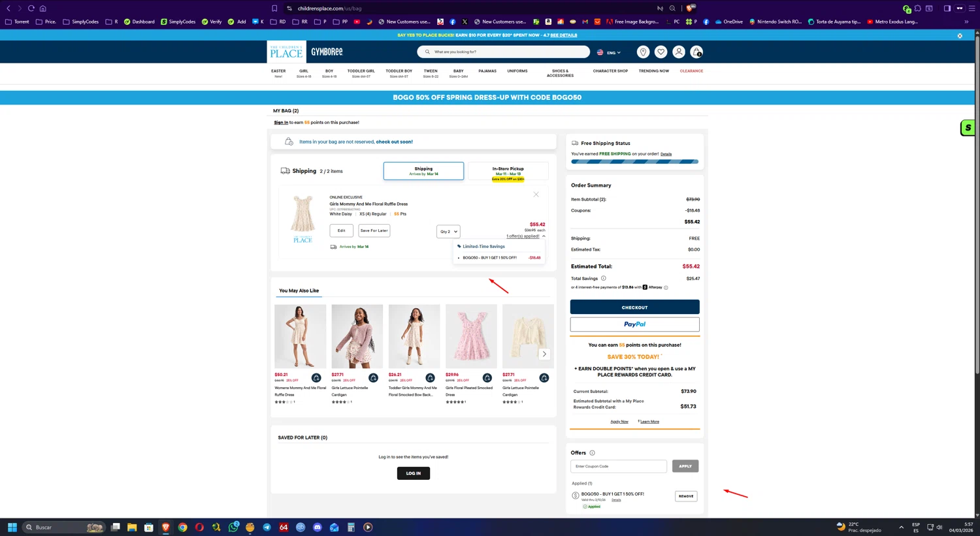Quick-add the $29.96 Floral Pleated Smocked Dress
The height and width of the screenshot is (536, 980).
(487, 378)
